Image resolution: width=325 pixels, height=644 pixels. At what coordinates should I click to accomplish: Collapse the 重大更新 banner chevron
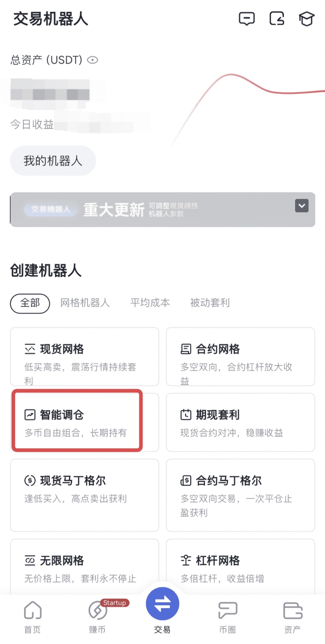point(301,206)
